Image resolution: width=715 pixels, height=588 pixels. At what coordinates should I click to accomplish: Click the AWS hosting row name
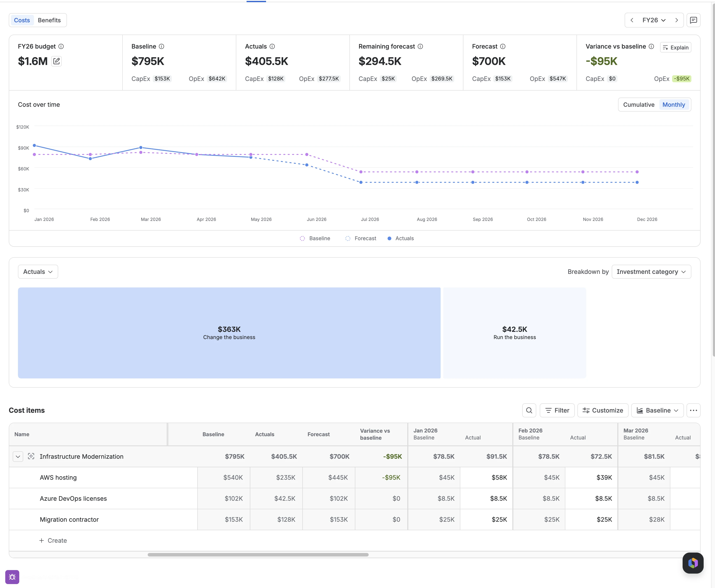coord(58,478)
